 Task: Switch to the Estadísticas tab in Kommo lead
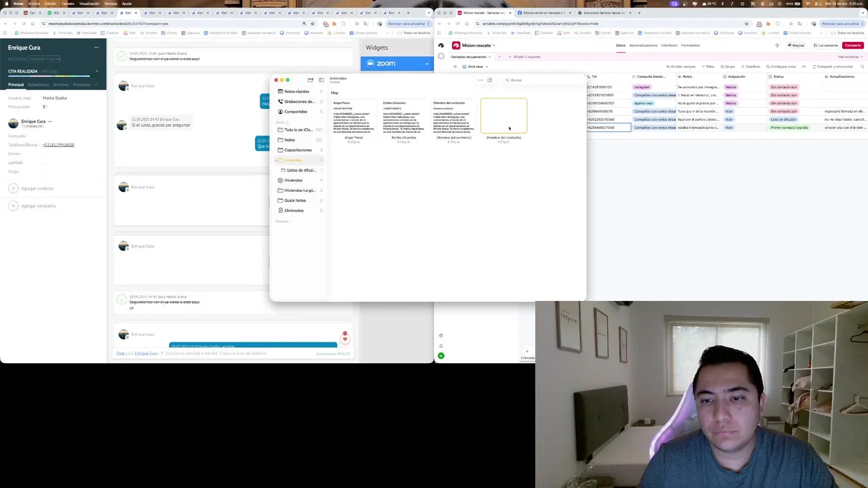tap(39, 85)
